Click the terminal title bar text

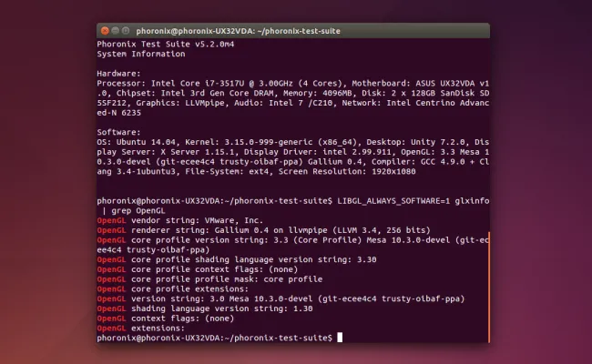[238, 31]
